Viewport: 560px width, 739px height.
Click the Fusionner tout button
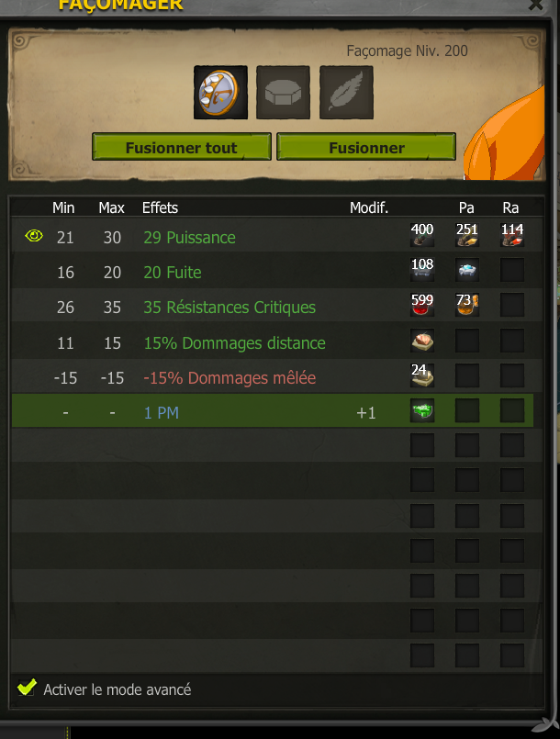[x=182, y=147]
